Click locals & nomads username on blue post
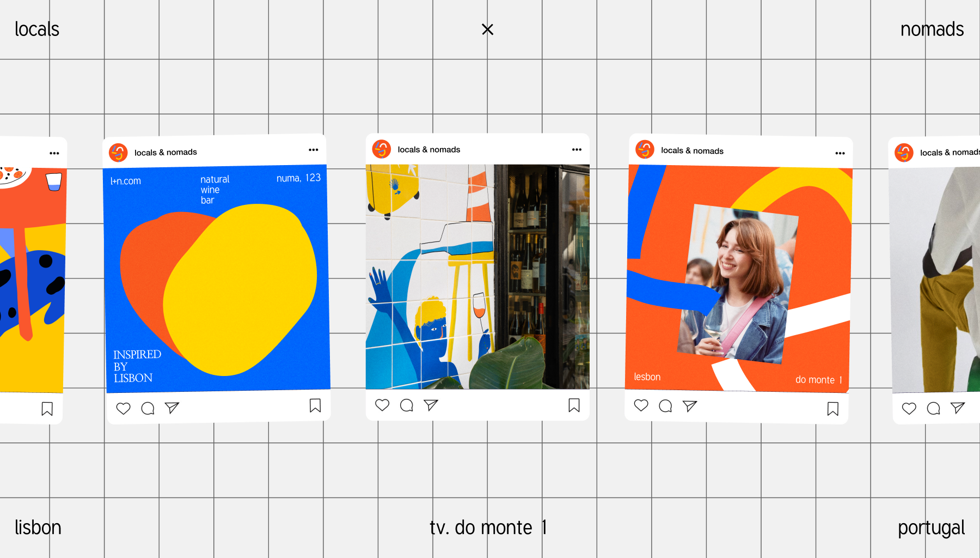Image resolution: width=980 pixels, height=558 pixels. pos(166,153)
